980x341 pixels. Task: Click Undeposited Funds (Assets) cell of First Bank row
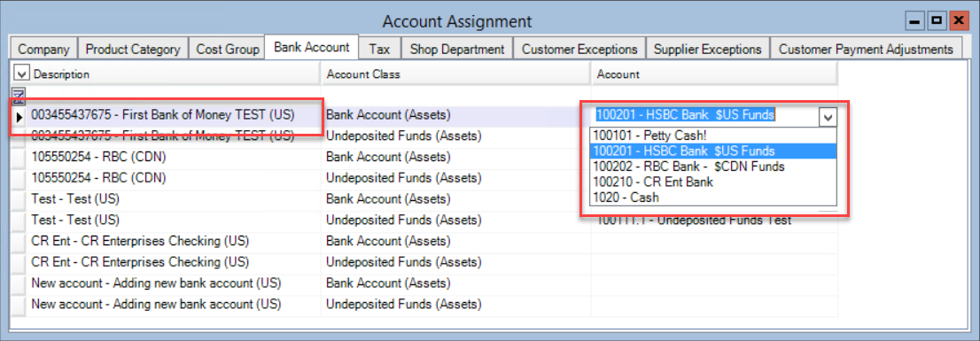pos(455,136)
